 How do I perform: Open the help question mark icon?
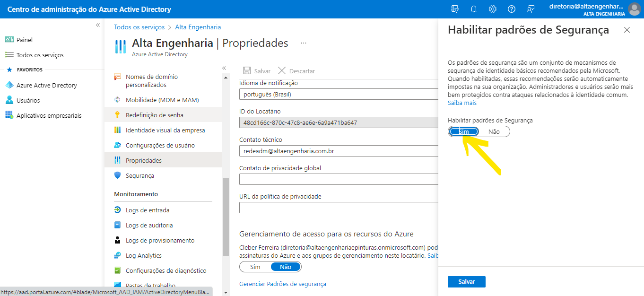tap(512, 9)
